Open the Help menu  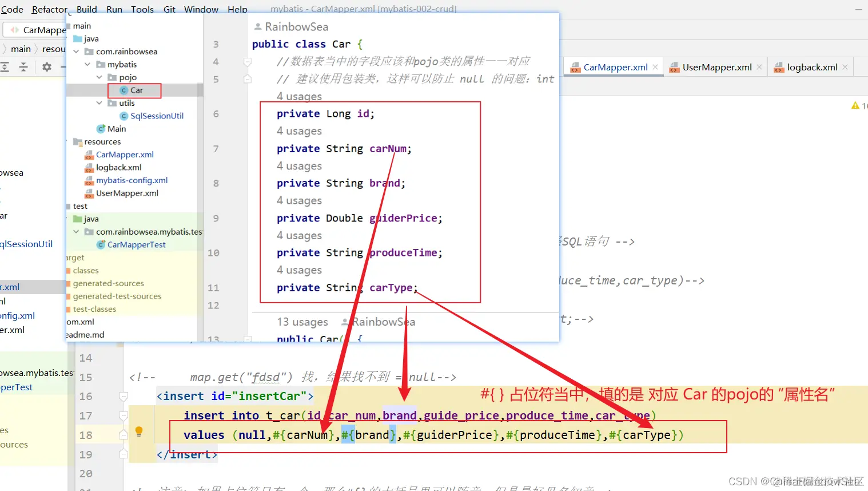pyautogui.click(x=237, y=9)
